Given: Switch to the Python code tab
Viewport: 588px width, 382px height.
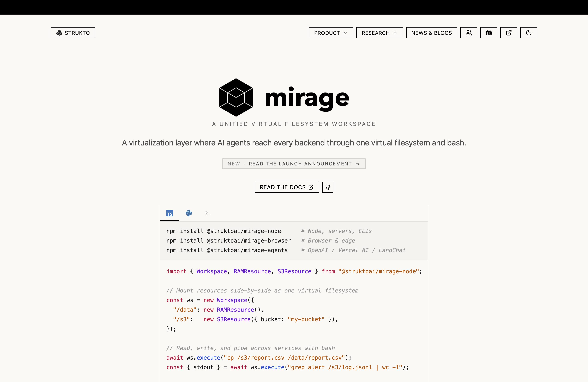Looking at the screenshot, I should [189, 213].
